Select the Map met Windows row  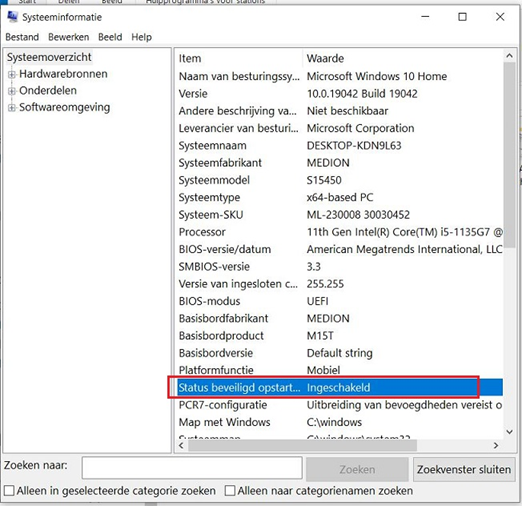click(339, 422)
